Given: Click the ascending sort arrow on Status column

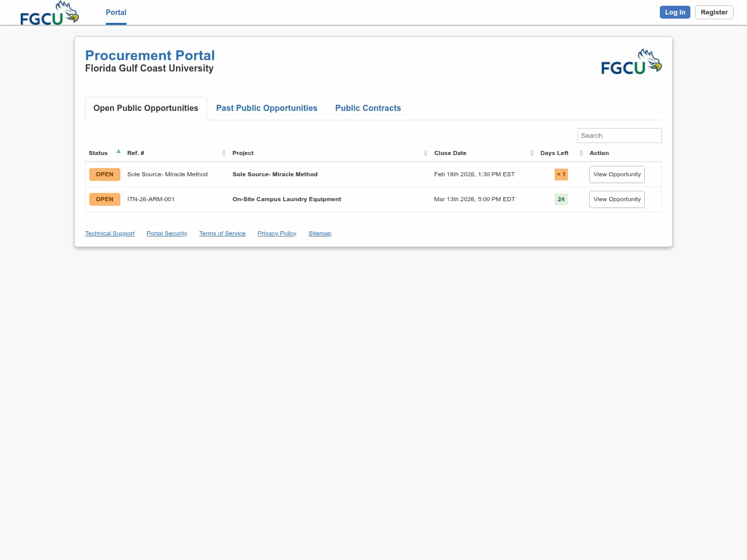Looking at the screenshot, I should 118,151.
